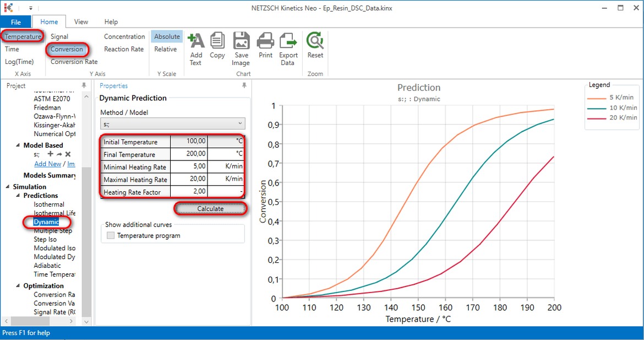Open the File menu

(16, 21)
